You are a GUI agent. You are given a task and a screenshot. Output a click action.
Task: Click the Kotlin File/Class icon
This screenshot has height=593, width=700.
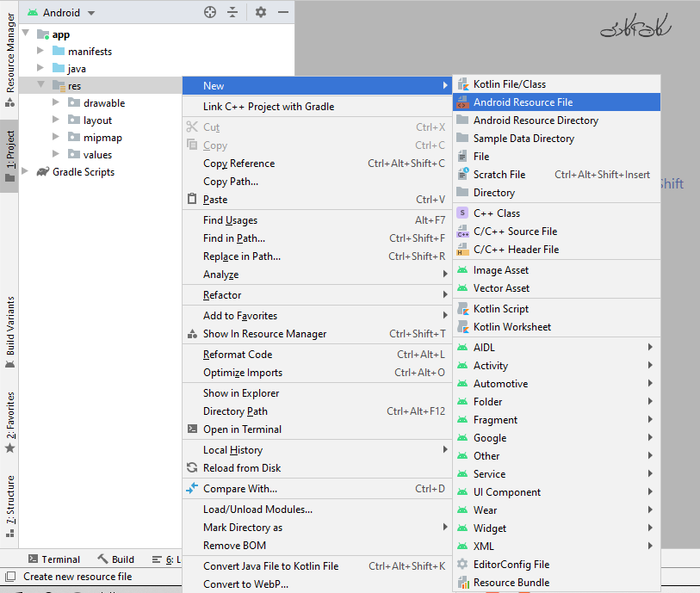coord(463,84)
